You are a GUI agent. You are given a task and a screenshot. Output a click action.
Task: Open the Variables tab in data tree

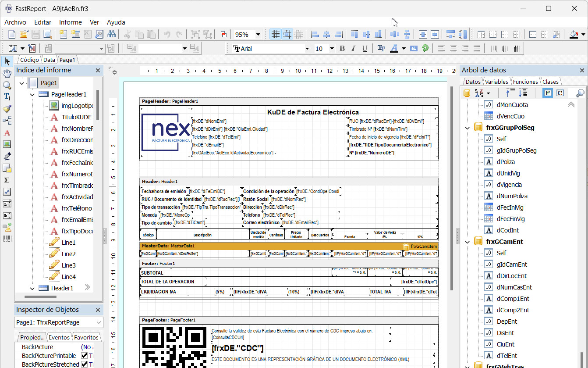[x=496, y=82]
